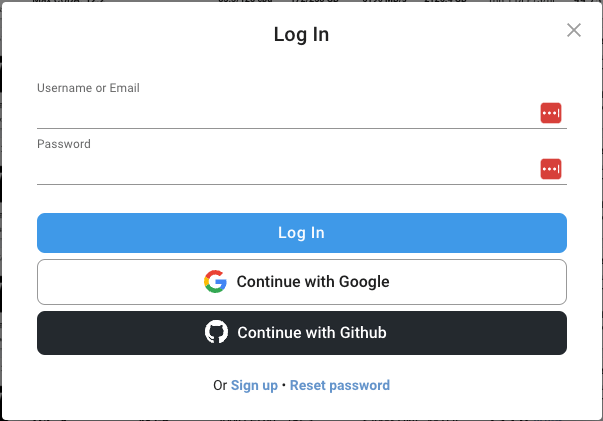
Task: Click the Github Octocat logo
Action: click(x=216, y=333)
